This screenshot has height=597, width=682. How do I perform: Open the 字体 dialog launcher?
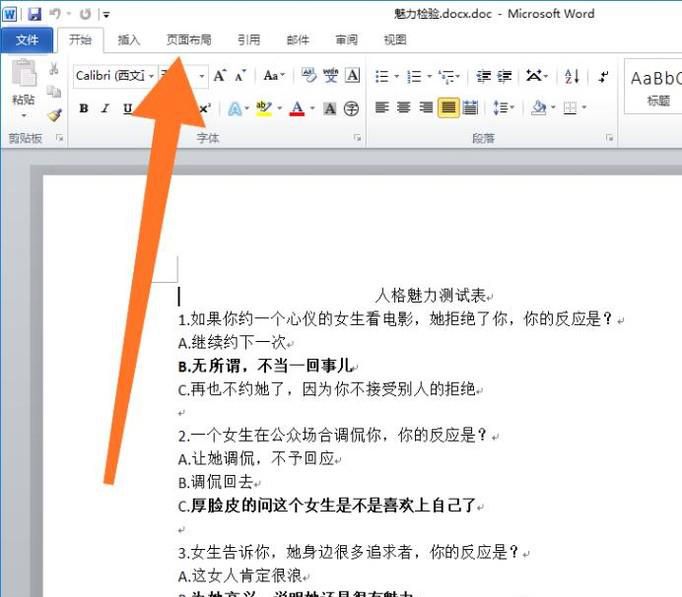(358, 138)
